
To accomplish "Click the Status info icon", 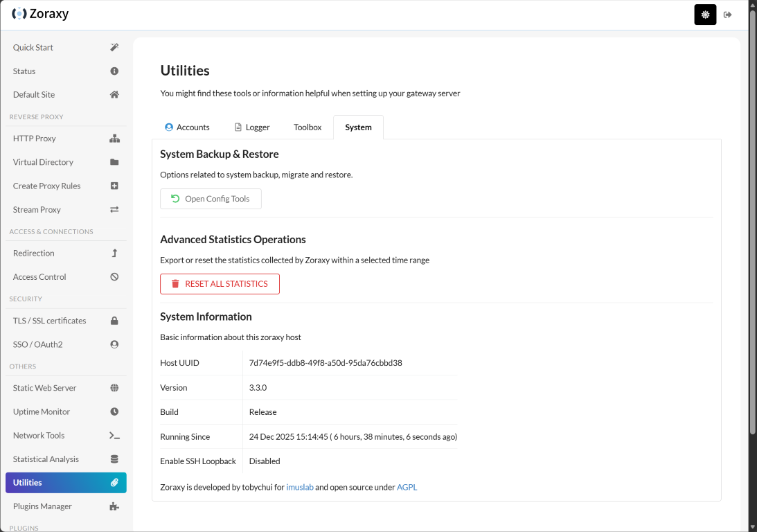I will (114, 71).
